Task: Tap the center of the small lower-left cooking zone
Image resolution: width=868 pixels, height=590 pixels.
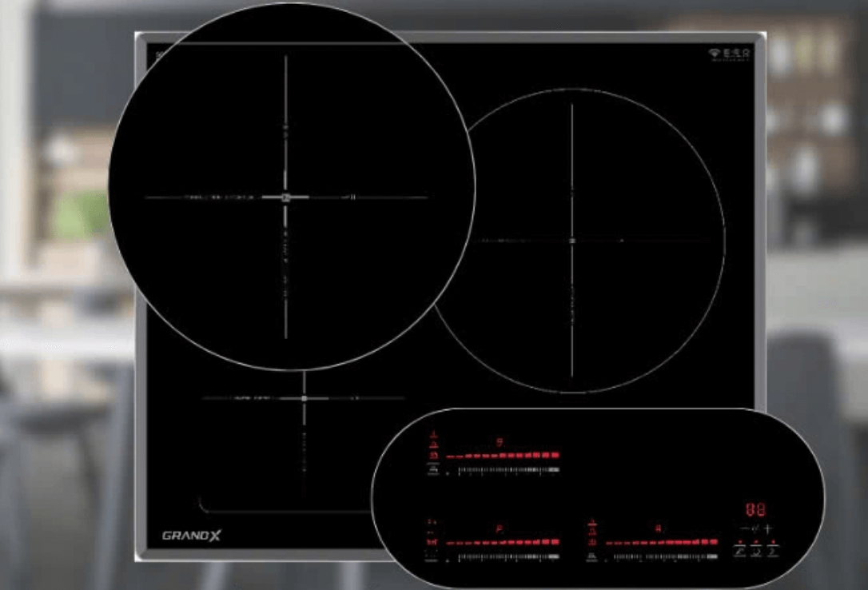Action: pos(305,397)
